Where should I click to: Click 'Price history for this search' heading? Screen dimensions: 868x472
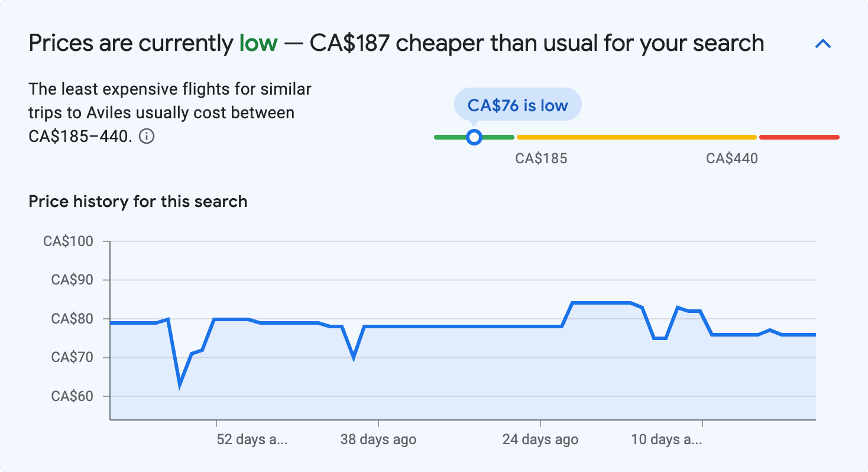coord(138,202)
